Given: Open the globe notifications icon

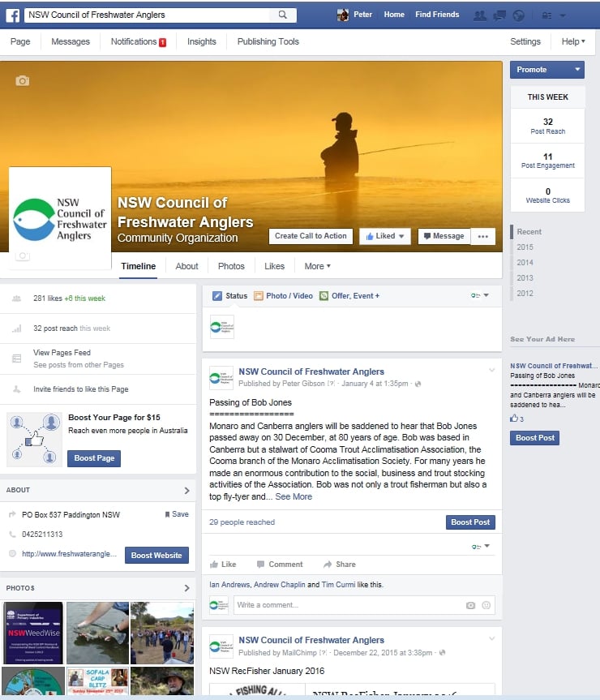Looking at the screenshot, I should [518, 15].
